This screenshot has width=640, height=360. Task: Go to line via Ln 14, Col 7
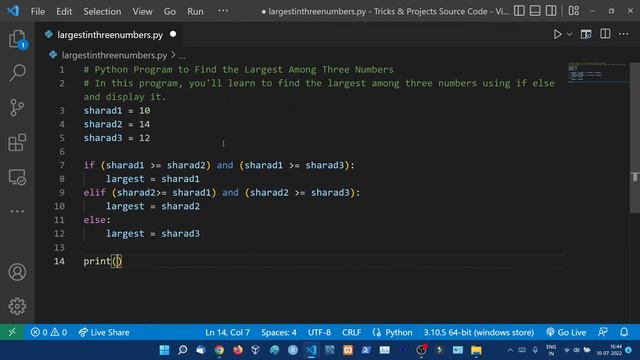tap(227, 332)
